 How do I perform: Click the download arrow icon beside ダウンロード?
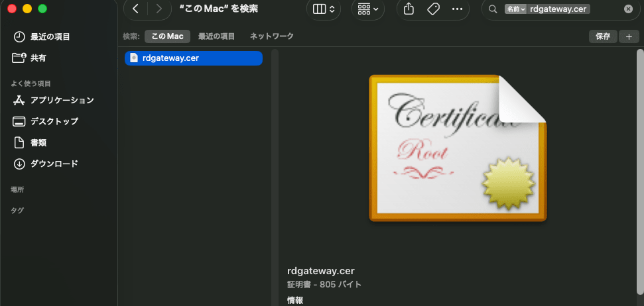pyautogui.click(x=19, y=164)
